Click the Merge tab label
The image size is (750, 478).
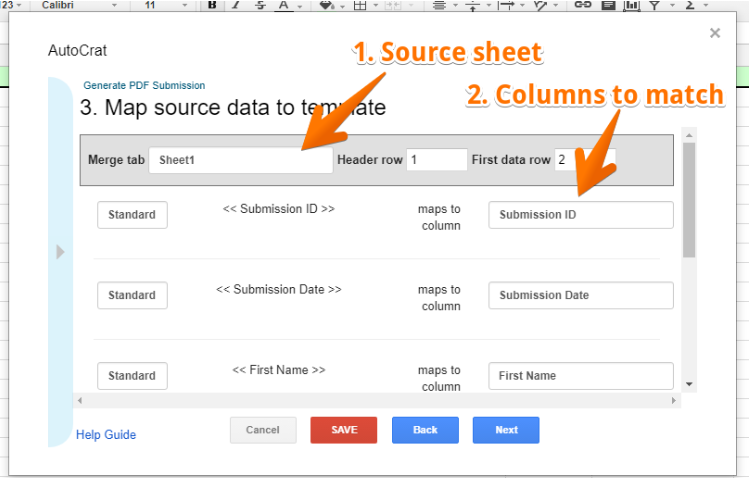click(116, 160)
